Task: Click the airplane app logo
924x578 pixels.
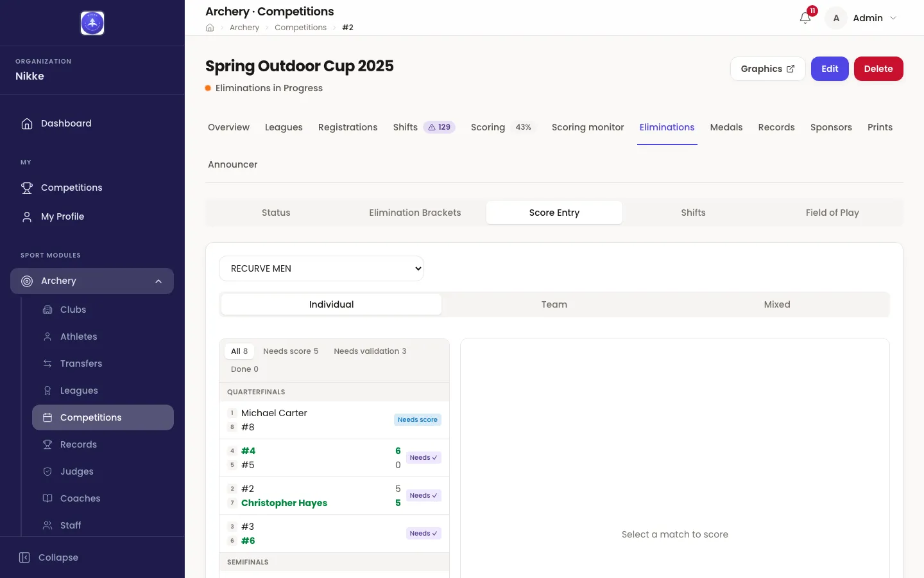Action: coord(92,23)
